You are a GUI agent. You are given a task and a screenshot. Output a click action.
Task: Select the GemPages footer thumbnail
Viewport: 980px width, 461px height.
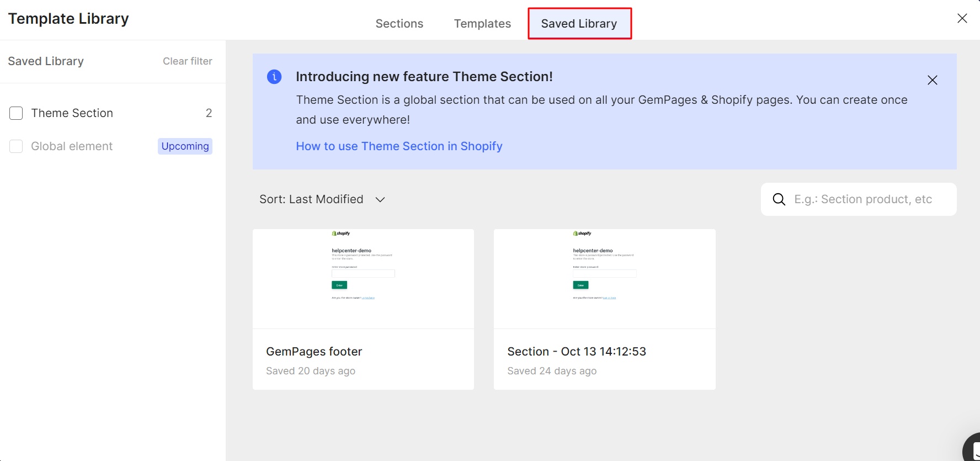point(363,279)
